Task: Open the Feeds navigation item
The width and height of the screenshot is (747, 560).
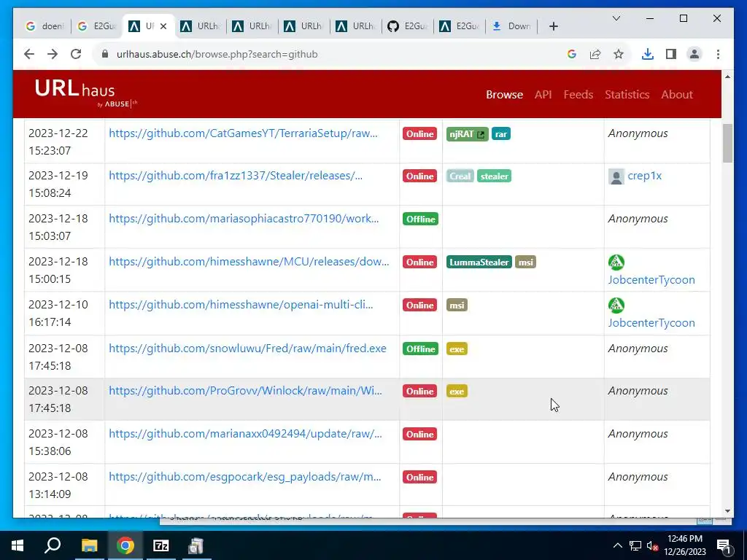Action: click(578, 94)
